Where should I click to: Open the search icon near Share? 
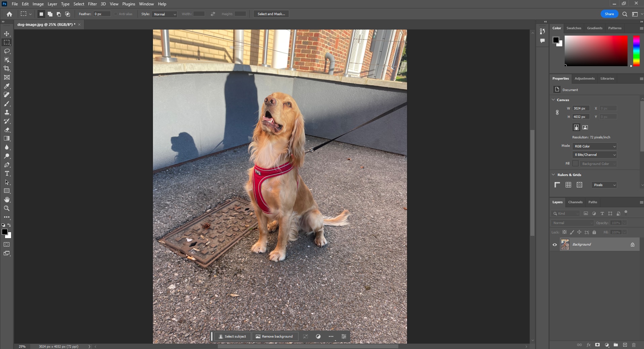625,14
